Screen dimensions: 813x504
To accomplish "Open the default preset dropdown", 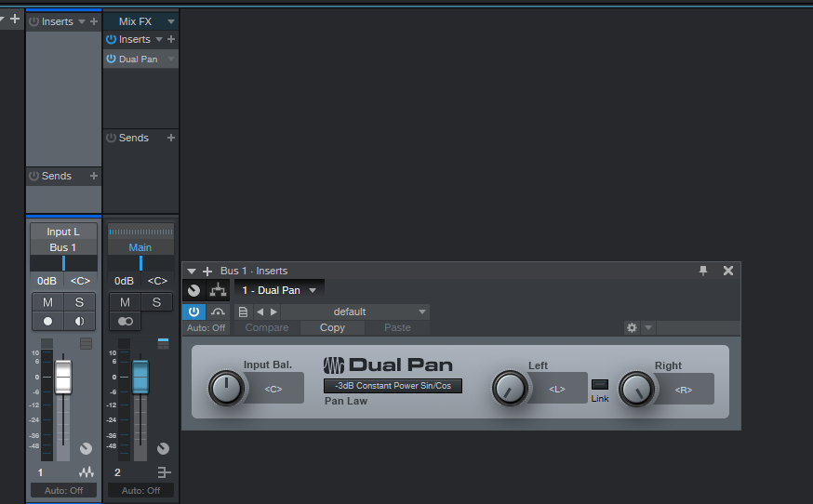I will click(355, 312).
